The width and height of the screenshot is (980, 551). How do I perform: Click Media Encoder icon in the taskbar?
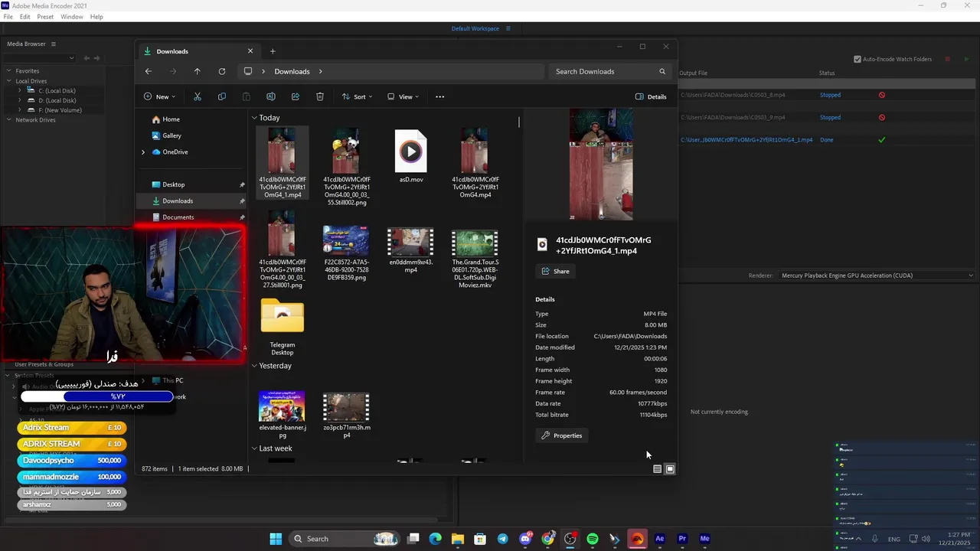705,539
